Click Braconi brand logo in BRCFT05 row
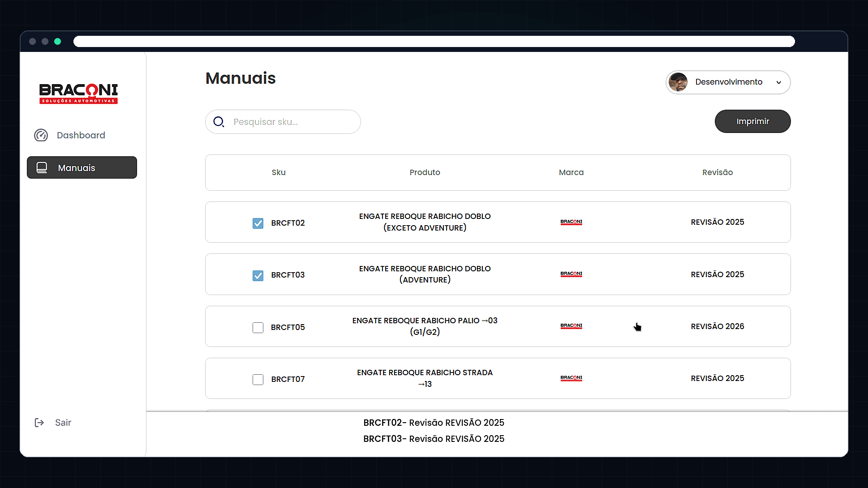868x488 pixels. (571, 326)
